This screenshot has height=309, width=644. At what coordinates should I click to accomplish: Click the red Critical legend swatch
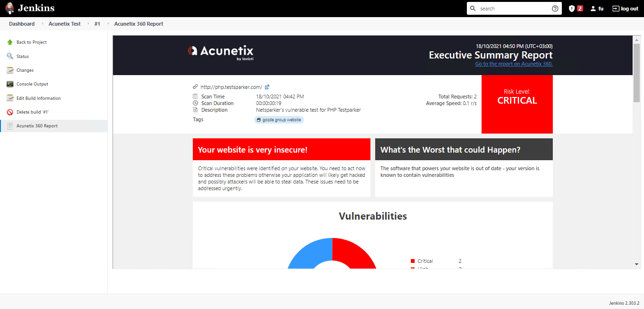(x=413, y=261)
